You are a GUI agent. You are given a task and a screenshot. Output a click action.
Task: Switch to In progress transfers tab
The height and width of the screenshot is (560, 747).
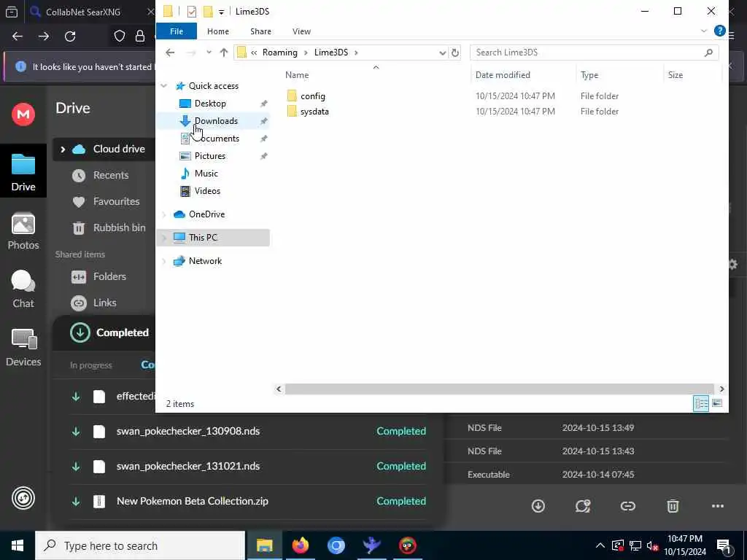pos(90,365)
